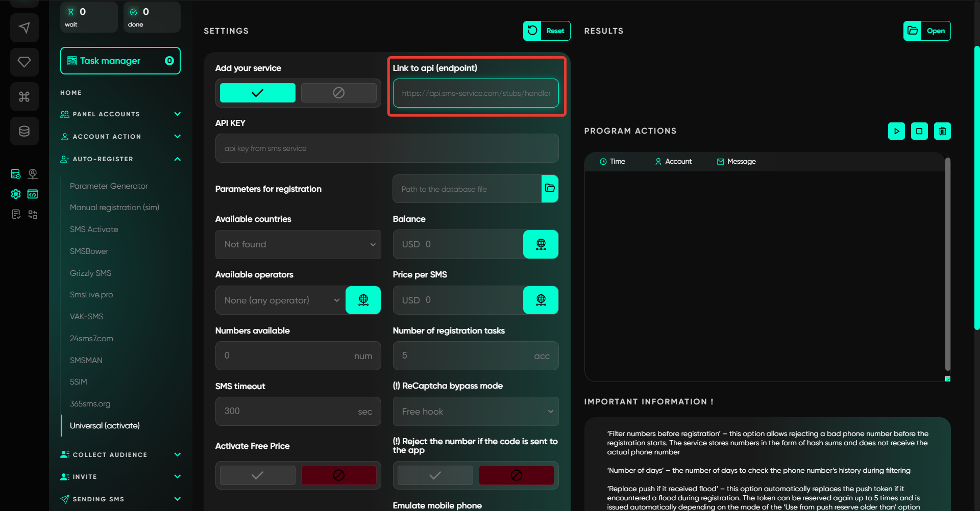Screen dimensions: 980x511
Task: Open ReCaptcha bypass mode dropdown
Action: [475, 412]
